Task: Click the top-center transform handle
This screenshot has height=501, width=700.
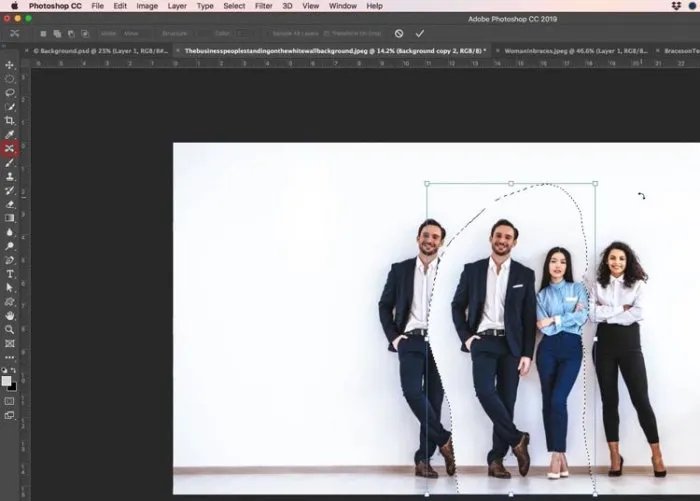Action: pyautogui.click(x=511, y=184)
